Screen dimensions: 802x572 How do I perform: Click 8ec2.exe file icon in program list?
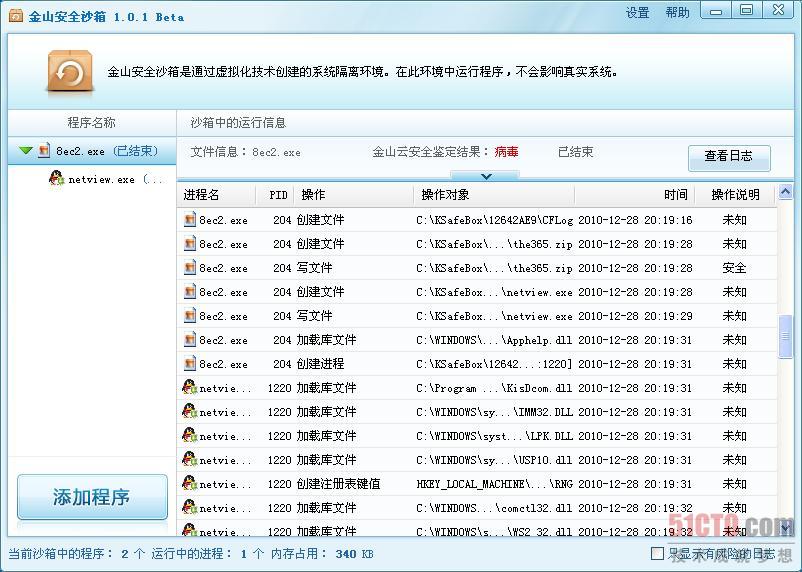pos(44,151)
